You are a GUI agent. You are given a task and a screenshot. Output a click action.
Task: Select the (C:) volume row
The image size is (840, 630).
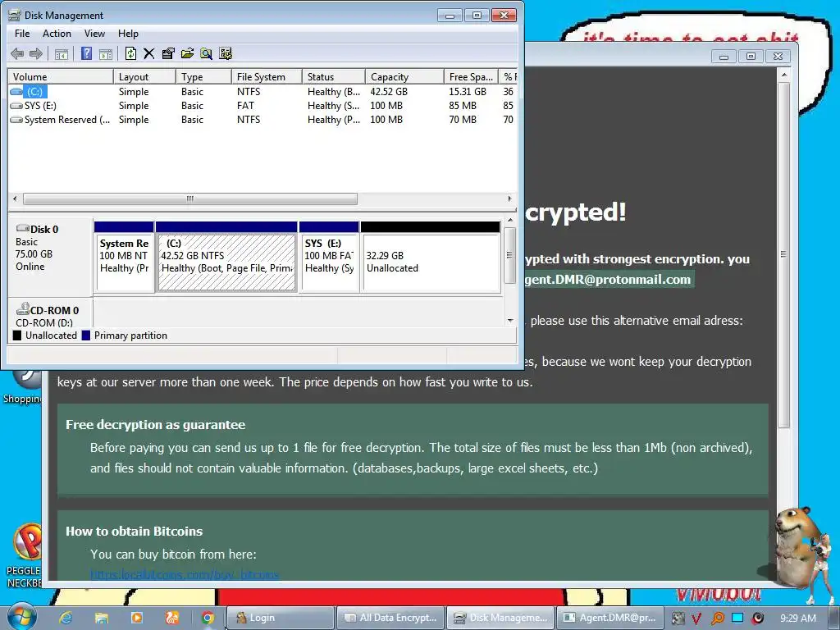pos(262,92)
